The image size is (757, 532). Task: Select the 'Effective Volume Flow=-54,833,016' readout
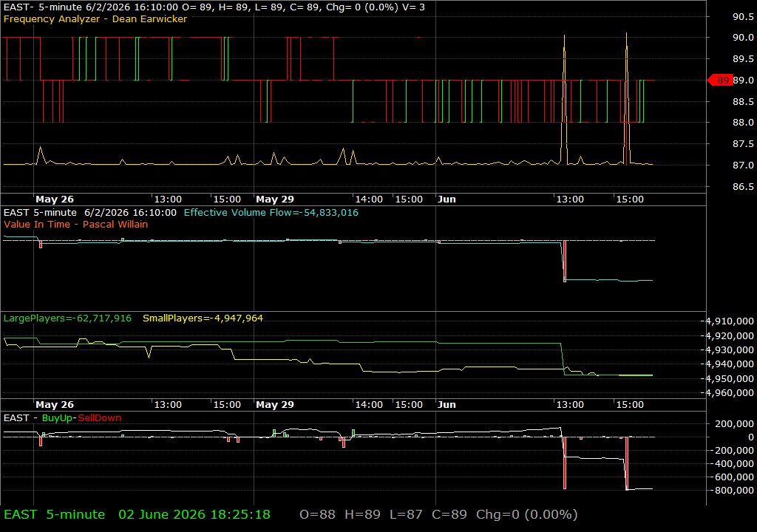(x=271, y=212)
